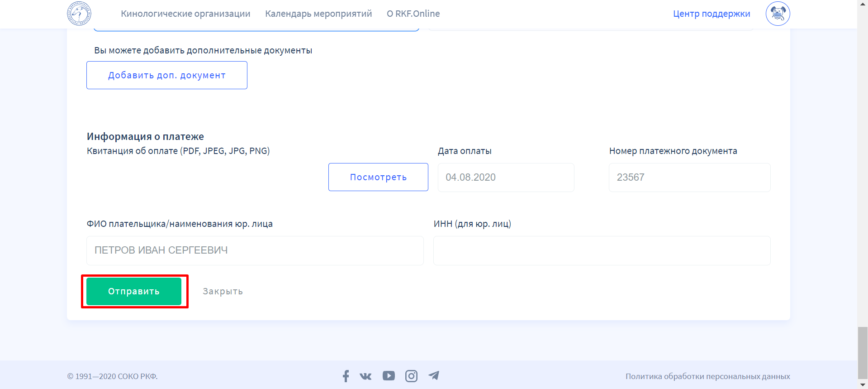
Task: Click the Дата оплаты field
Action: [x=506, y=178]
